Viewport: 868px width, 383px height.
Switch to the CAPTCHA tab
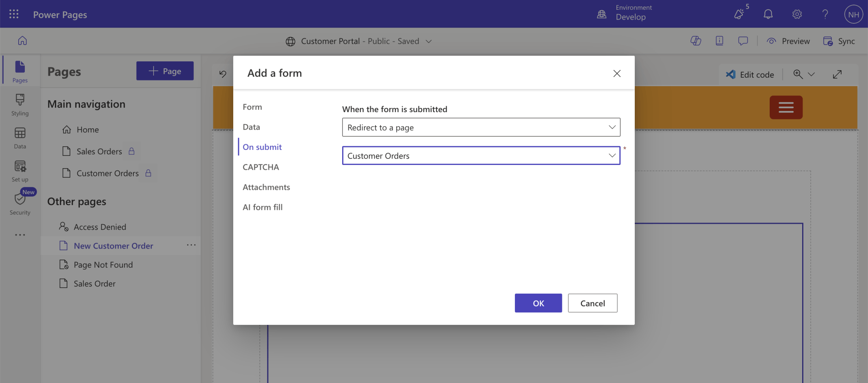click(260, 167)
